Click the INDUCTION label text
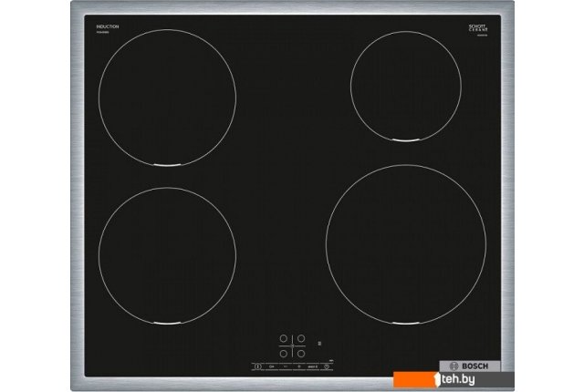This screenshot has width=584, height=392. (x=108, y=27)
